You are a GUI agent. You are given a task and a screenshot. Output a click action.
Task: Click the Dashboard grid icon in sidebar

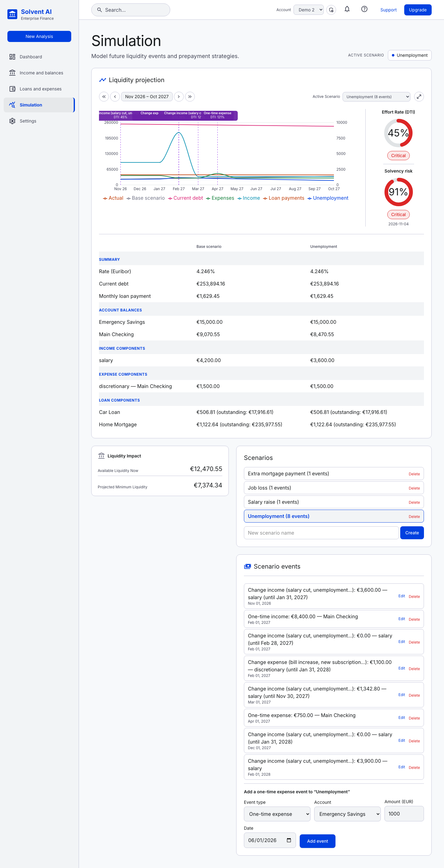(12, 57)
